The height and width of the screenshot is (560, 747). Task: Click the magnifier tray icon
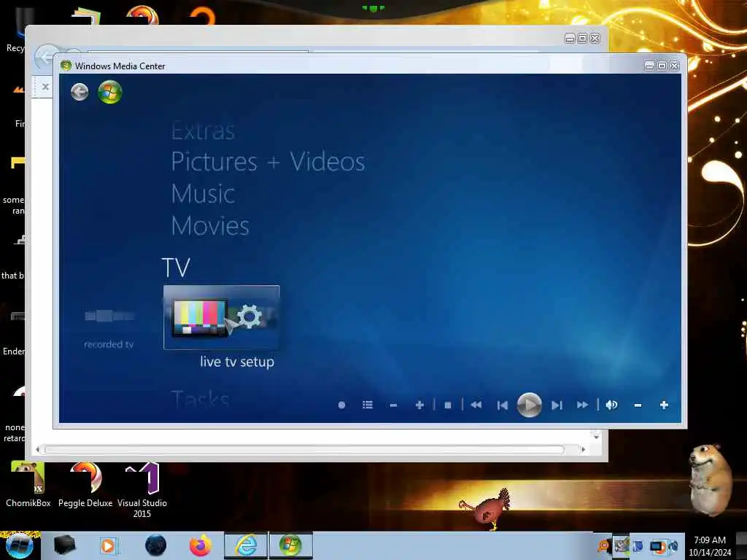[x=603, y=545]
